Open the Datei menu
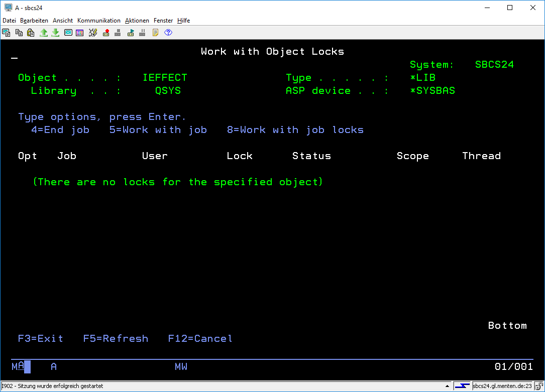The image size is (545, 392). click(x=9, y=21)
